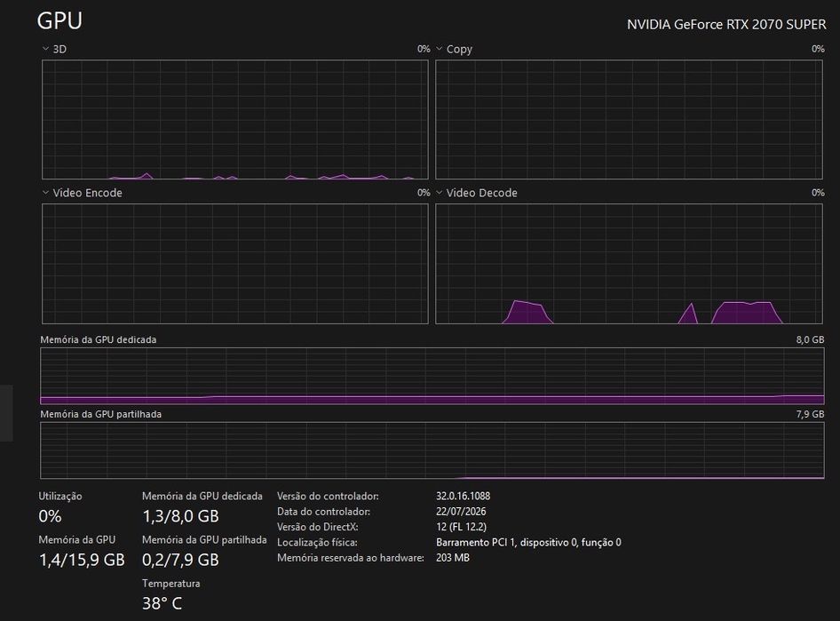
Task: Open the 3D engine dropdown chevron
Action: pos(45,49)
